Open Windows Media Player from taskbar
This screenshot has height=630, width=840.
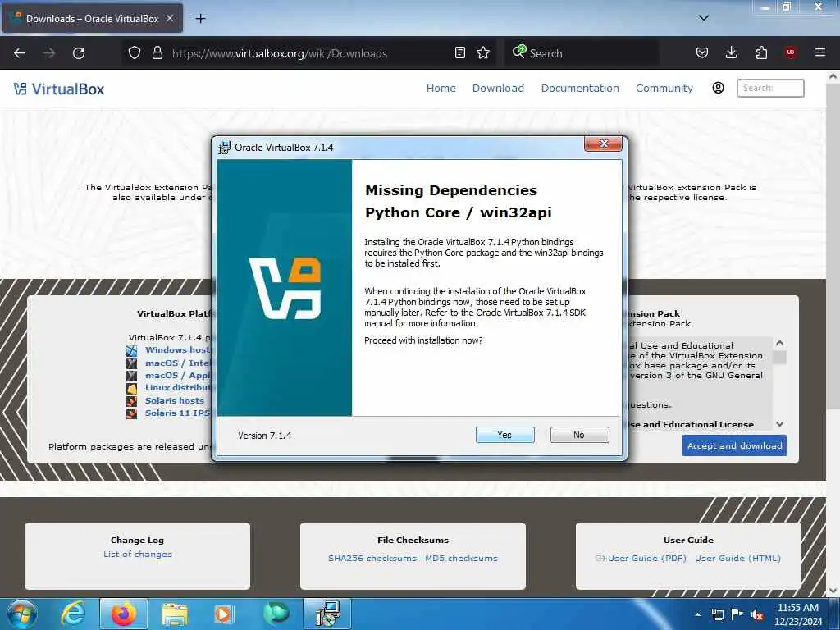223,614
